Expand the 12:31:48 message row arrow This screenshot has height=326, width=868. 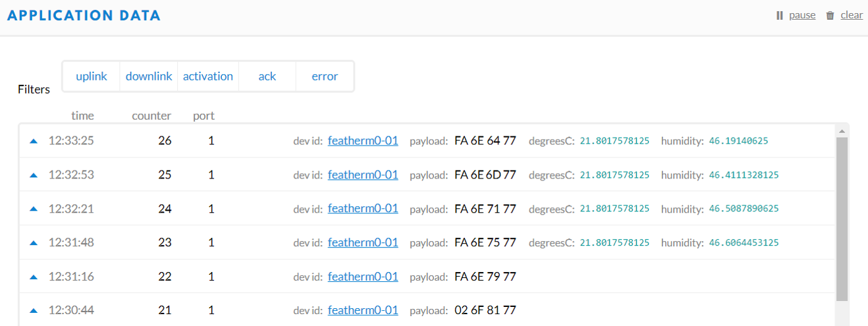pos(34,243)
